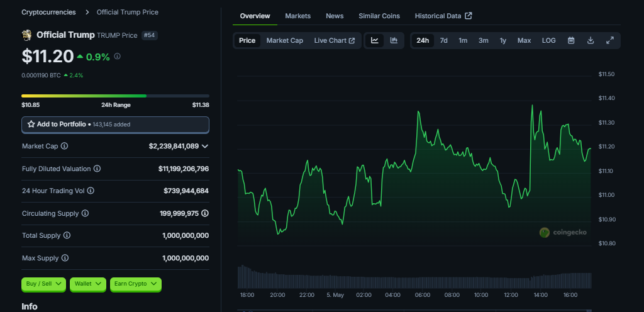Click the Official Trump coin logo

click(26, 35)
